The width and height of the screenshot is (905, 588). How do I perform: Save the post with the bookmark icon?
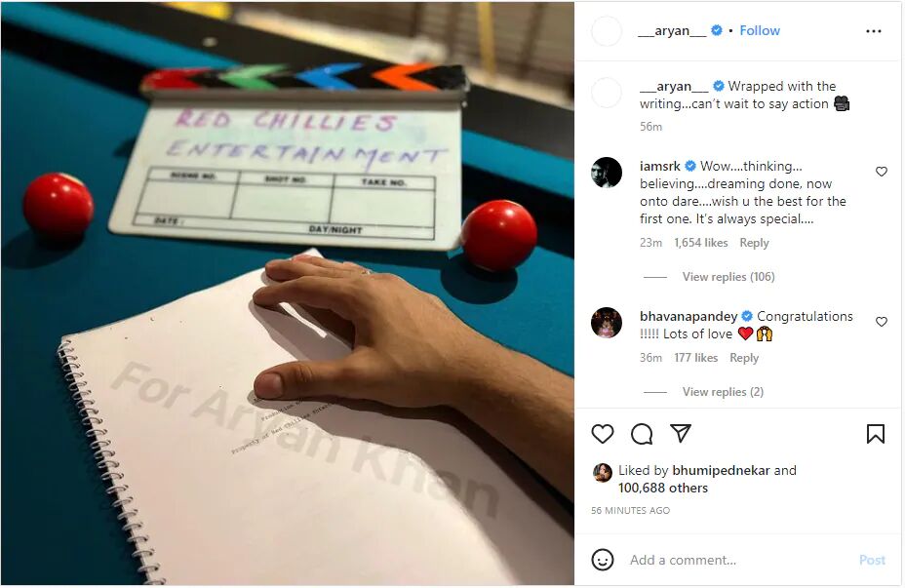pos(875,433)
